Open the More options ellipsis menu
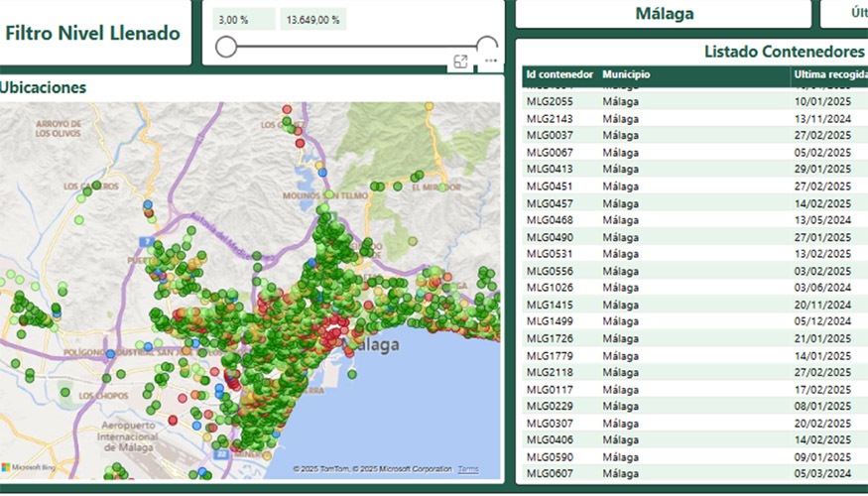 (x=490, y=62)
